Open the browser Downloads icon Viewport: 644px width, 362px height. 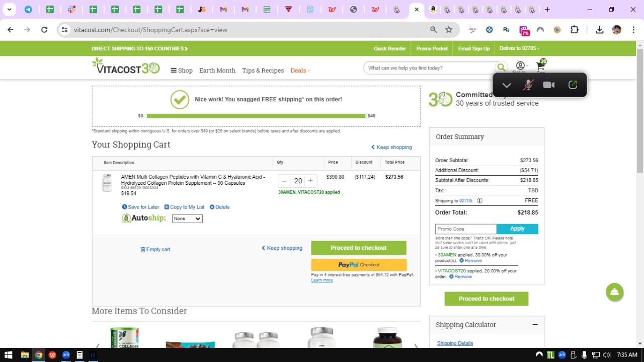coord(600,30)
